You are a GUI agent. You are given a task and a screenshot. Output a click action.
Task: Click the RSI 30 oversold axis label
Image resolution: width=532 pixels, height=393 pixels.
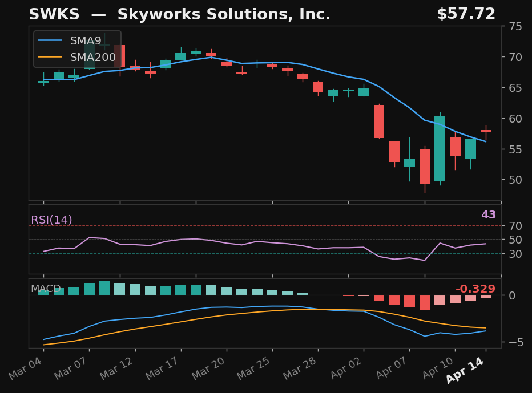[x=515, y=254]
